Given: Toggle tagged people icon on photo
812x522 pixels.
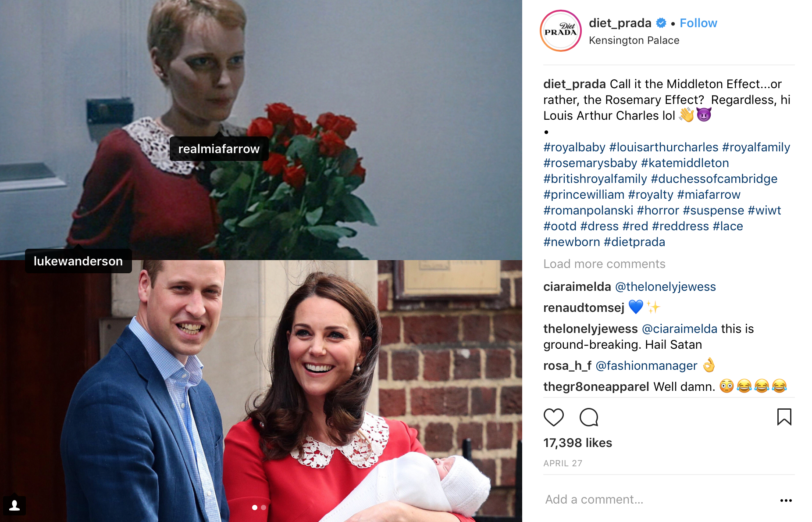Looking at the screenshot, I should click(x=14, y=505).
